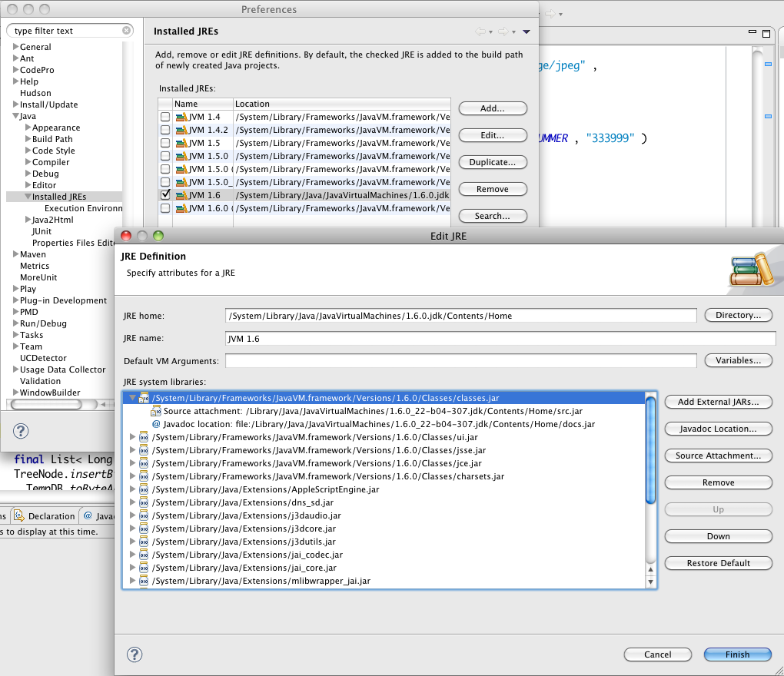
Task: Click the jce.jar jar icon
Action: point(144,463)
